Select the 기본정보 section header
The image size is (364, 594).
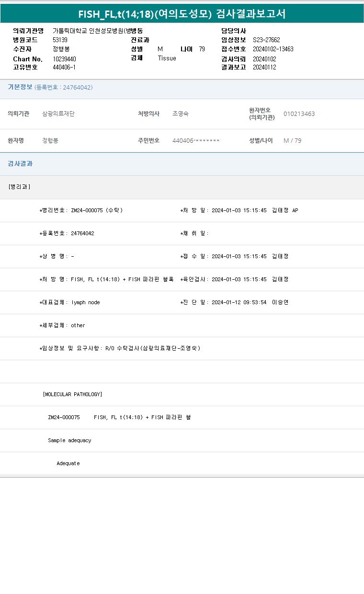pyautogui.click(x=20, y=87)
